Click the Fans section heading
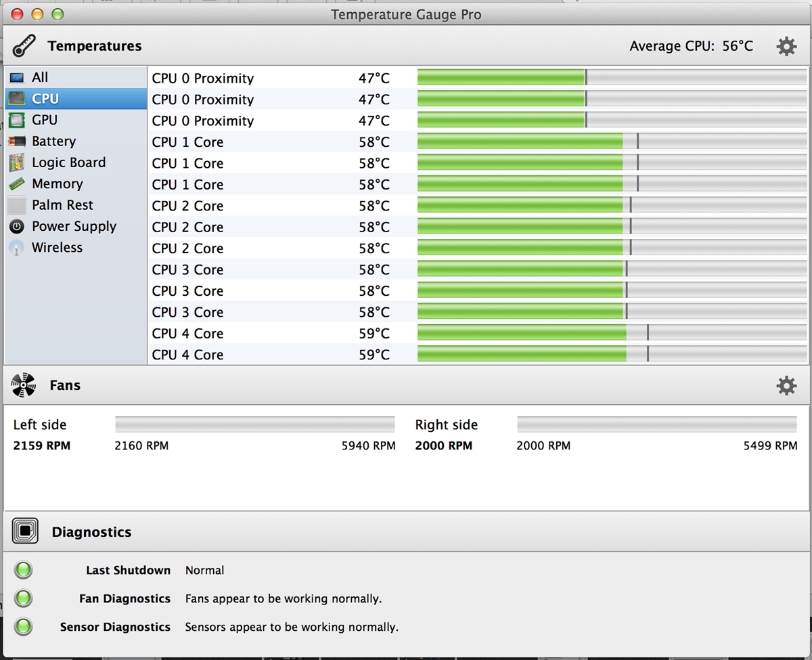Viewport: 812px width, 660px height. pyautogui.click(x=65, y=385)
